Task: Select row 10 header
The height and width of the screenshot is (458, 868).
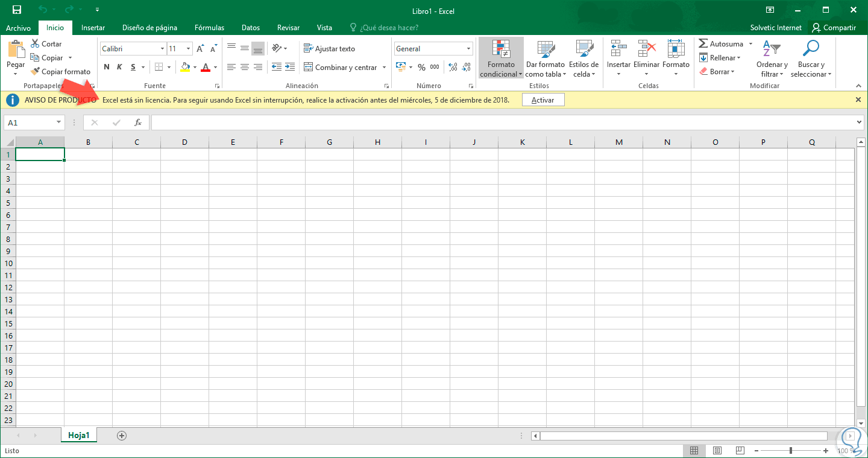Action: click(x=8, y=263)
